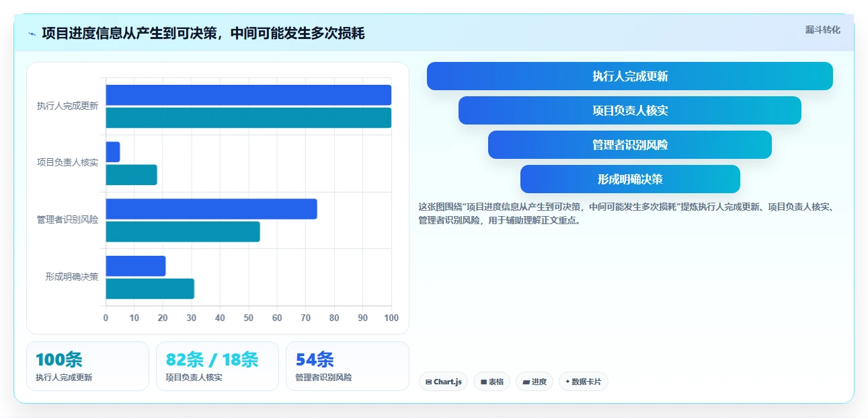The image size is (868, 418).
Task: Click the x-axis tick label 70
Action: pos(306,318)
